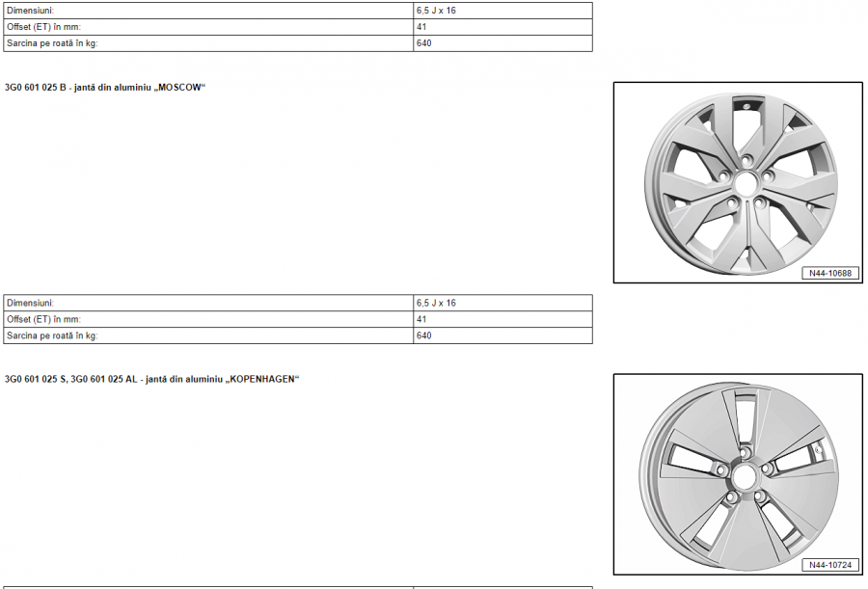Click 6,5 J x 16 value above KOPENHAGEN heading
The width and height of the screenshot is (868, 589).
pos(436,303)
